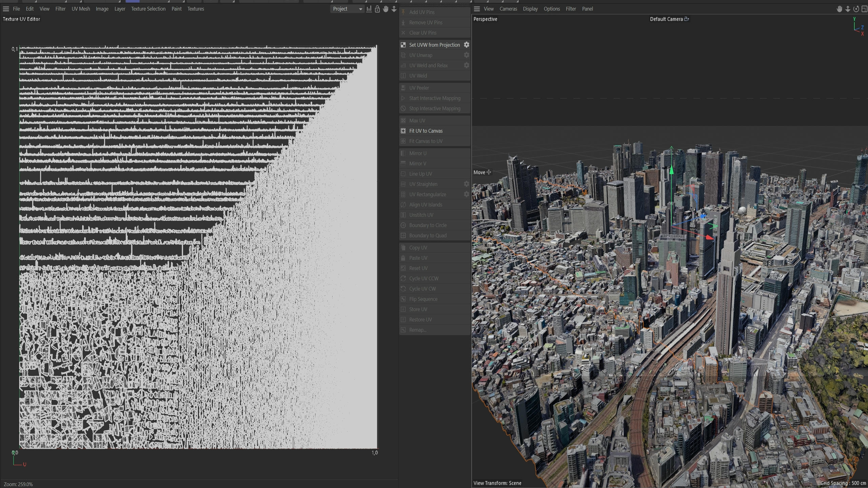The image size is (868, 488).
Task: Open UV Straighten gear settings
Action: (467, 184)
